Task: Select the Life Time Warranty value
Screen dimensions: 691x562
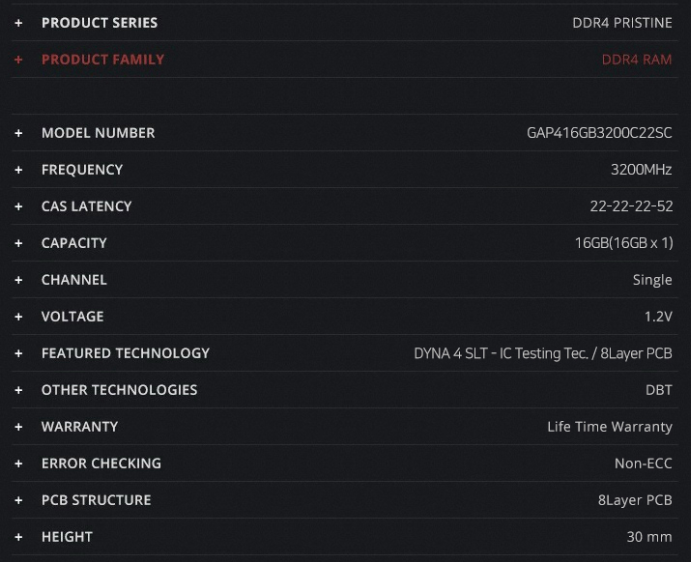Action: [610, 427]
